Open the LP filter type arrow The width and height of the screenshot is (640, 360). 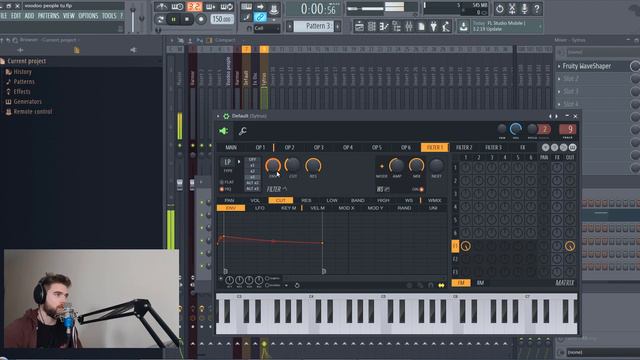[239, 162]
